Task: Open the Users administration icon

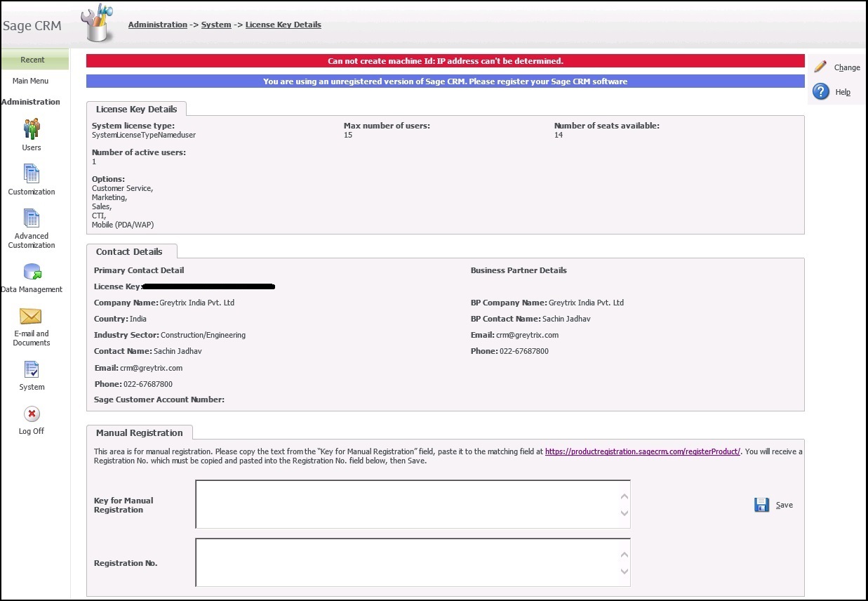Action: [x=32, y=129]
